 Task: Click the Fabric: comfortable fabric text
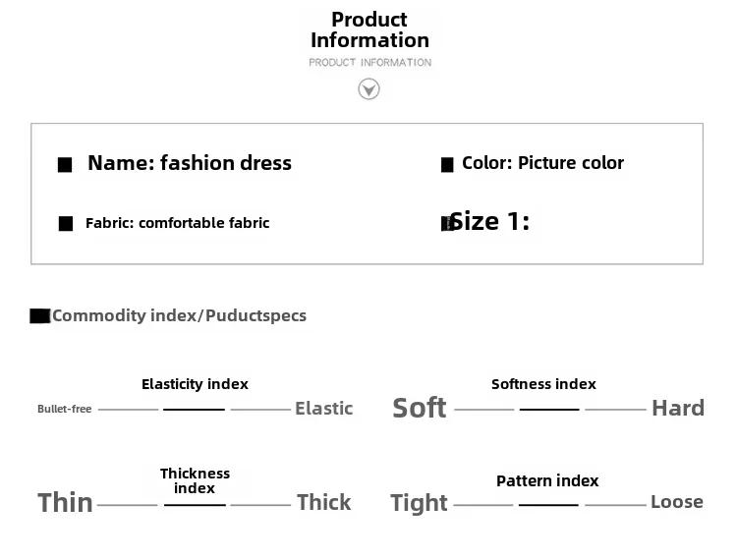[177, 223]
